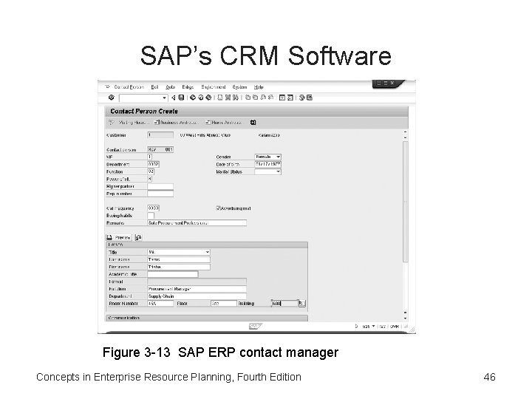
Task: Click the Remarks input field
Action: click(197, 223)
